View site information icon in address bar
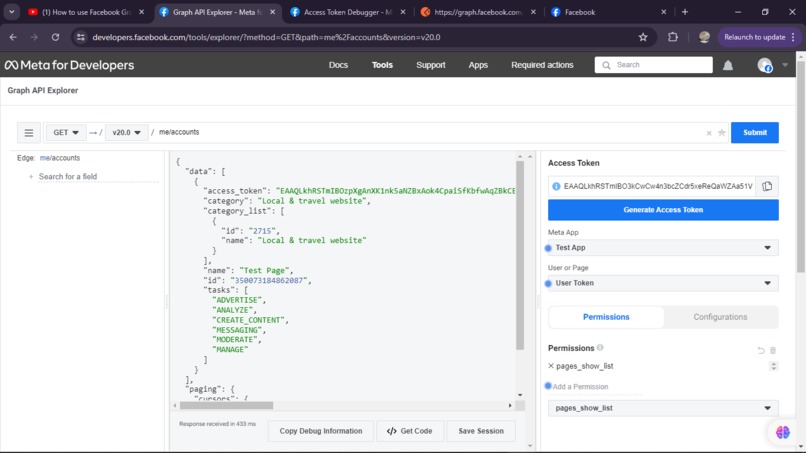The width and height of the screenshot is (806, 453). point(81,37)
